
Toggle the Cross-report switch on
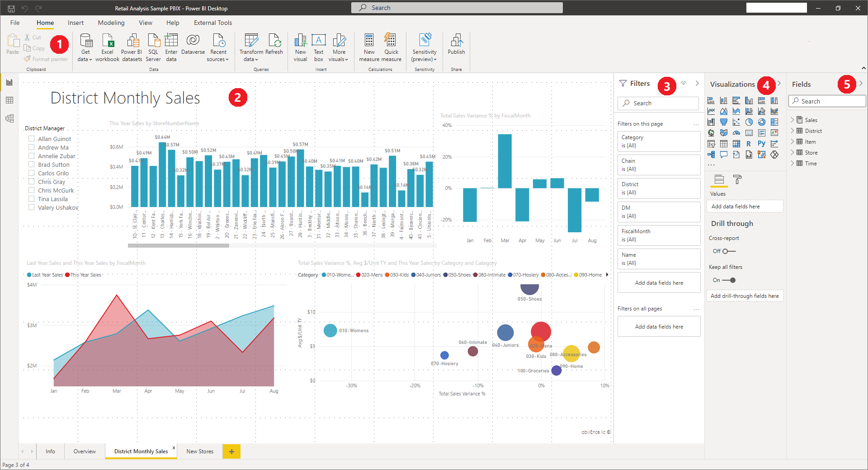(729, 251)
